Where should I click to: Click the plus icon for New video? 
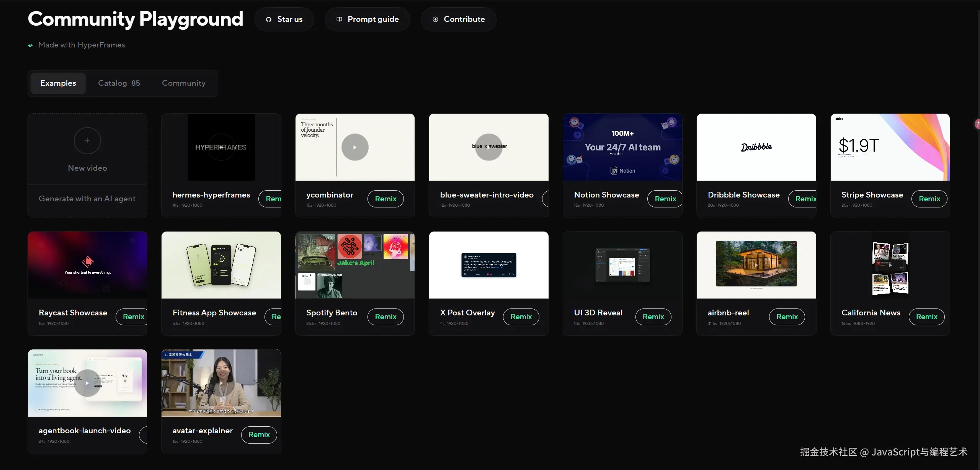pos(87,140)
